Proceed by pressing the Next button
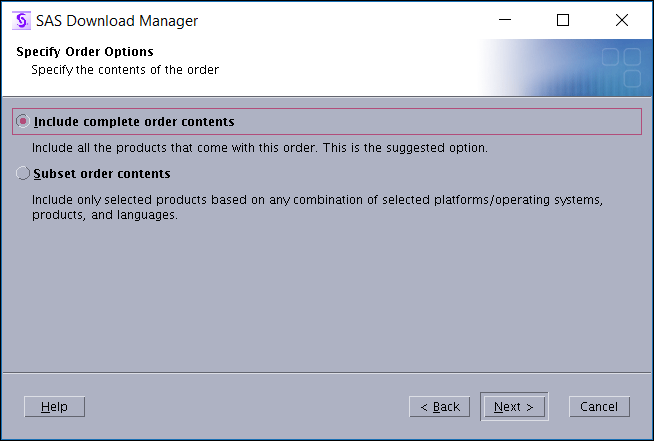 point(514,407)
